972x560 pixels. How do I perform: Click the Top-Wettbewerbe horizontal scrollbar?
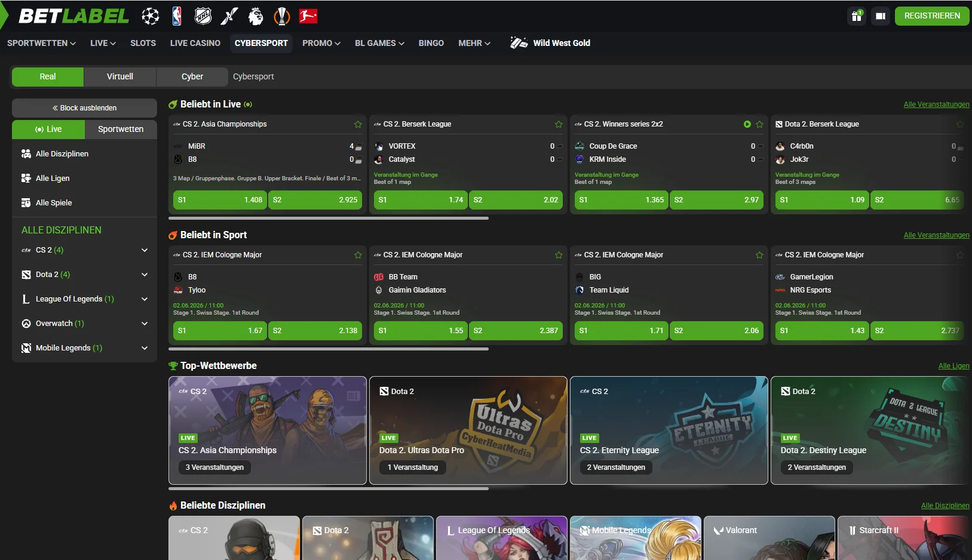coord(329,489)
